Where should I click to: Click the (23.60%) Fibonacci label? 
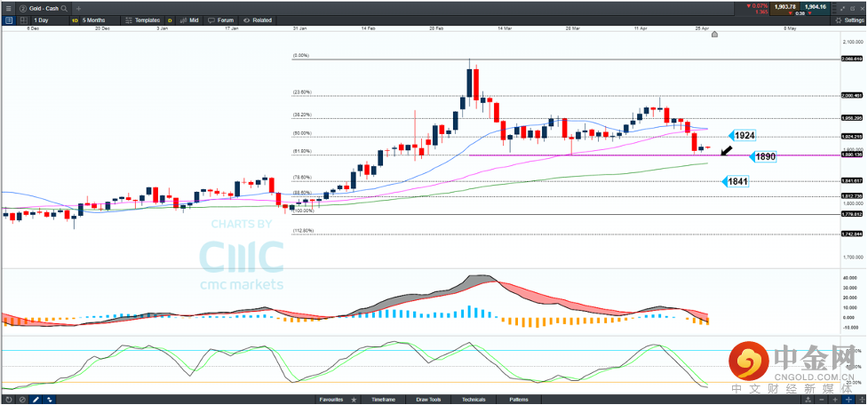[302, 91]
